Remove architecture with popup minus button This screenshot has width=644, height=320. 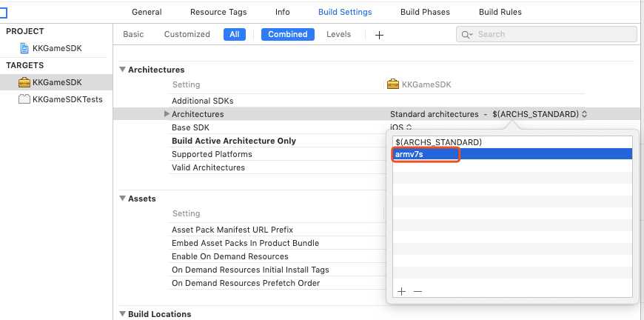click(x=417, y=291)
